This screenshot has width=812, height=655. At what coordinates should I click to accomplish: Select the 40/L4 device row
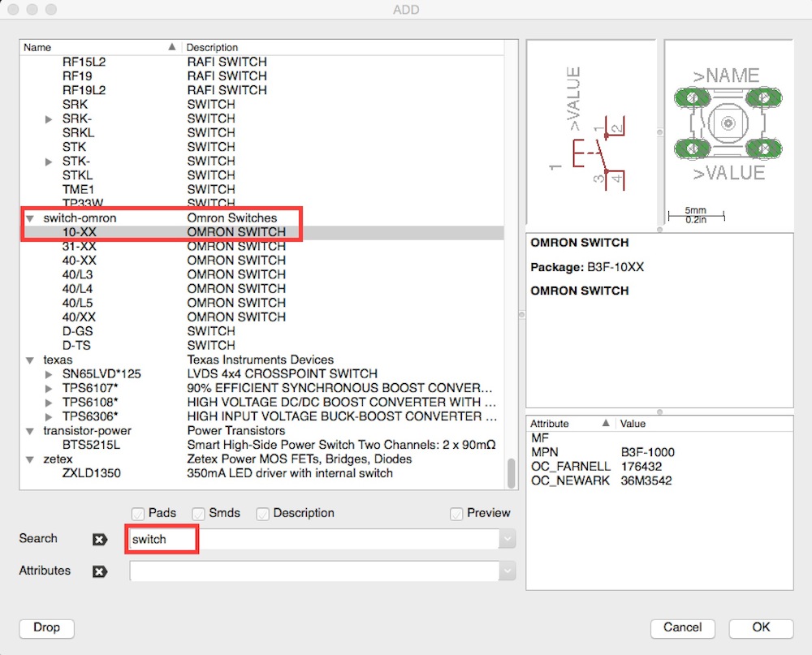[261, 289]
